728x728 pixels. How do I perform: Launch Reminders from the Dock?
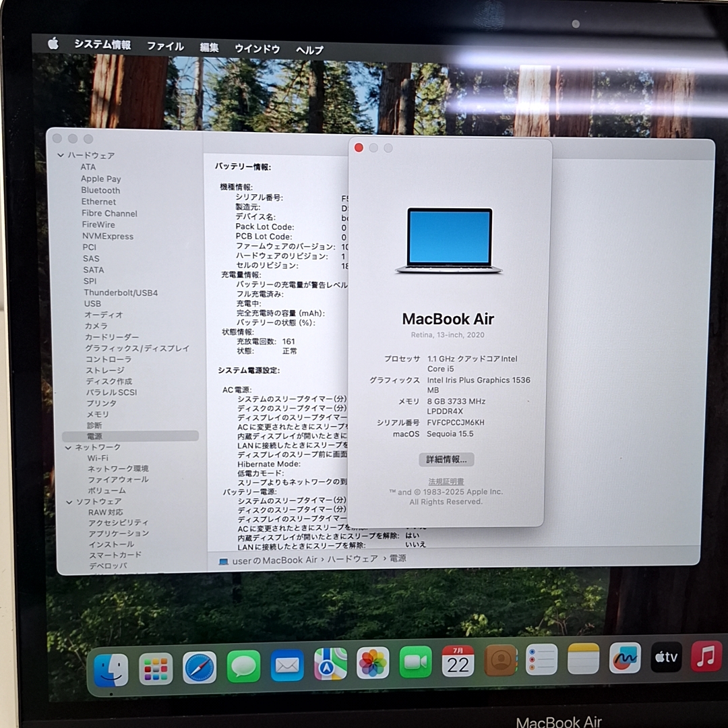[x=541, y=659]
